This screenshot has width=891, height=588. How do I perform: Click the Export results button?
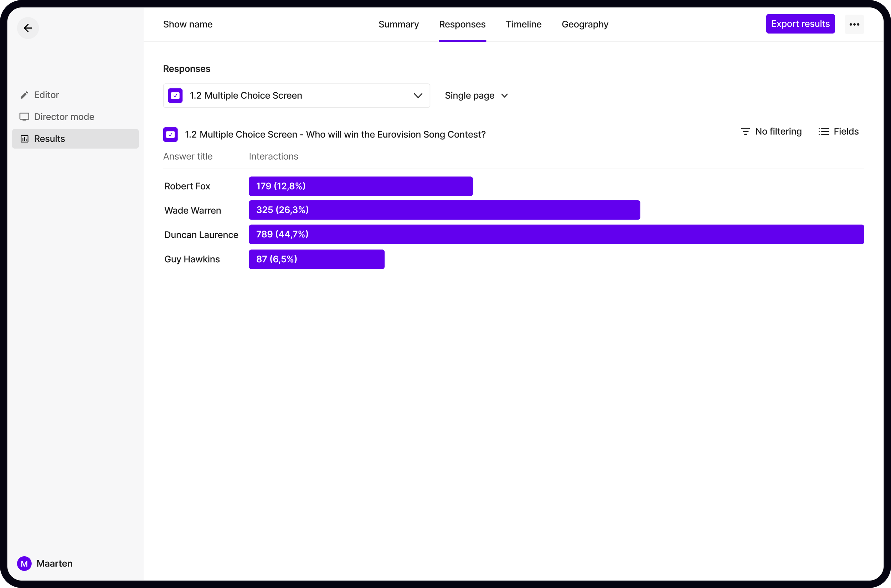click(800, 24)
